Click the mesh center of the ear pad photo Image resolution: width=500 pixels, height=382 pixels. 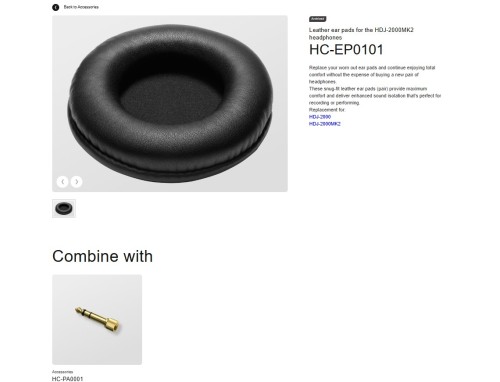pos(170,98)
